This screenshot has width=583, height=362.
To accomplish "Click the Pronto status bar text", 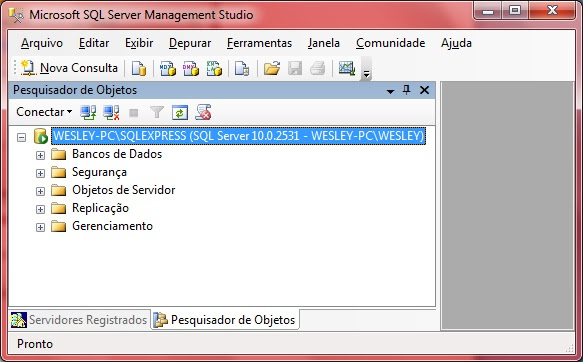I will 35,344.
